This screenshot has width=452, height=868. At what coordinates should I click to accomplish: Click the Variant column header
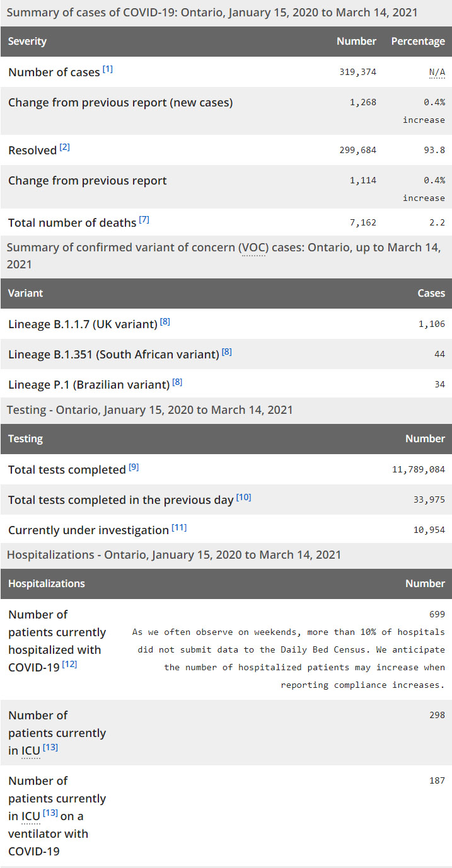click(x=26, y=294)
